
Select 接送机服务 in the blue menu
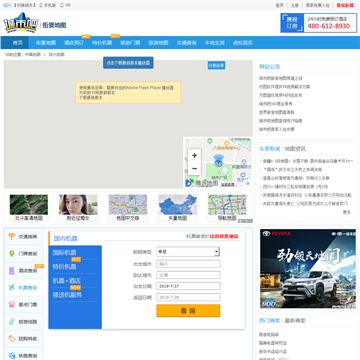(67, 295)
